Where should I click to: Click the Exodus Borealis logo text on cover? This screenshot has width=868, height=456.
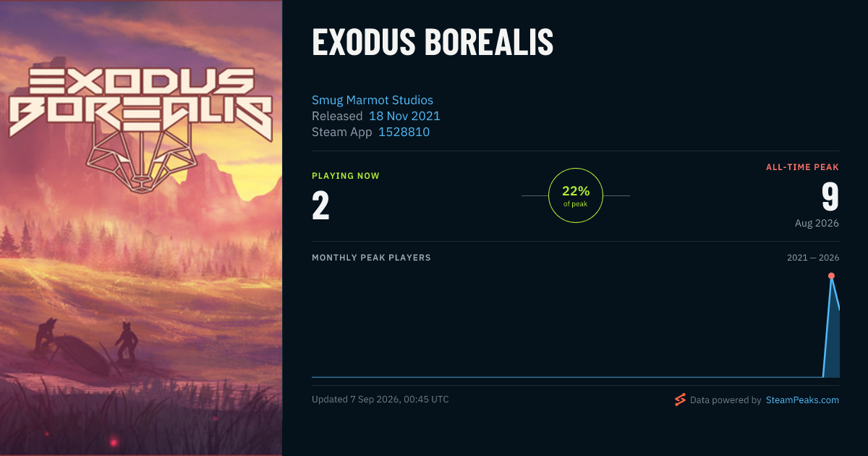[140, 103]
